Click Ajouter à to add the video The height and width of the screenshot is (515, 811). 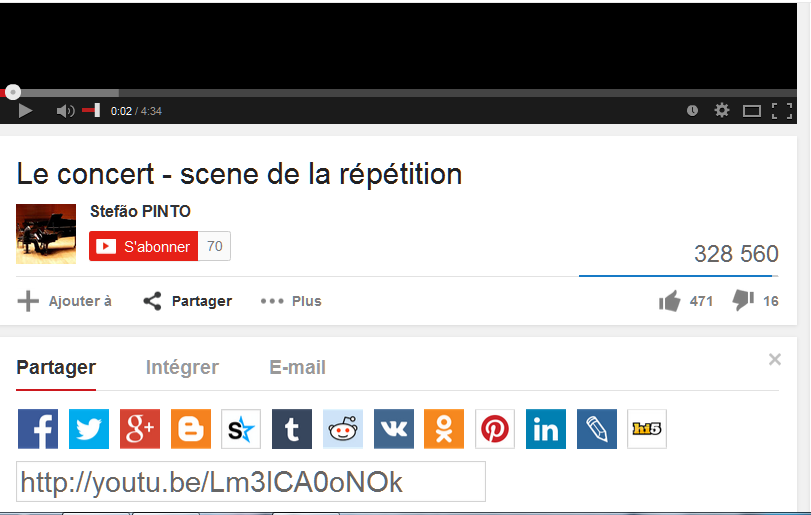coord(65,301)
